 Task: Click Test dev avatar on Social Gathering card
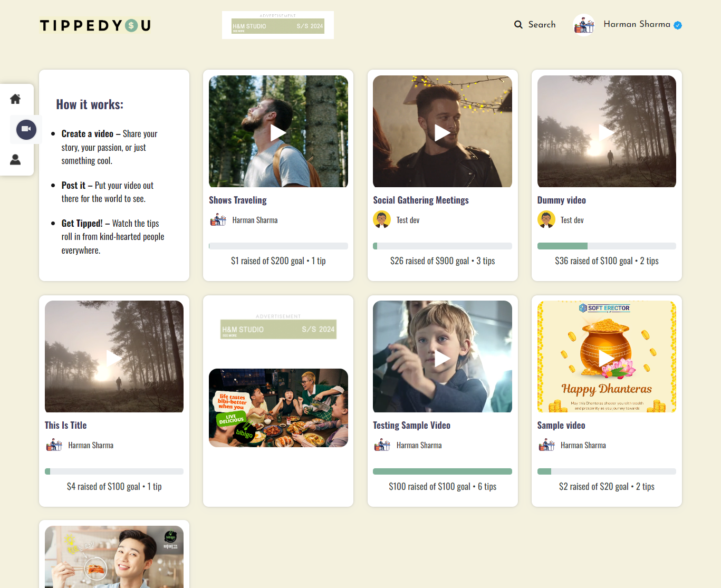click(382, 220)
